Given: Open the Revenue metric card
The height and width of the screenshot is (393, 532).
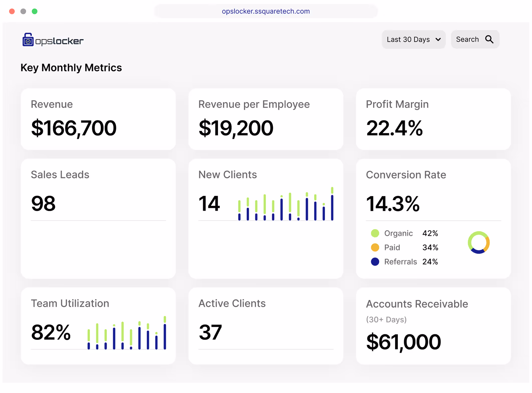Looking at the screenshot, I should 98,119.
